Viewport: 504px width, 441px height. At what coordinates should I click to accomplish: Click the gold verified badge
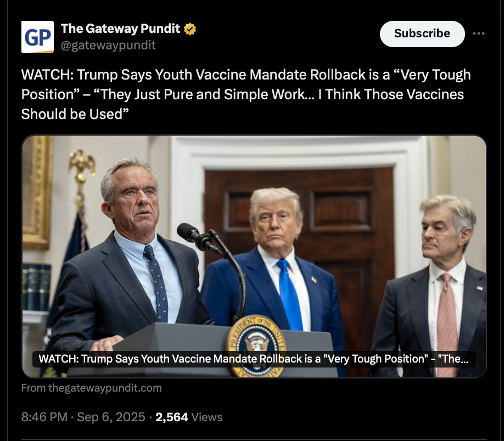click(190, 29)
